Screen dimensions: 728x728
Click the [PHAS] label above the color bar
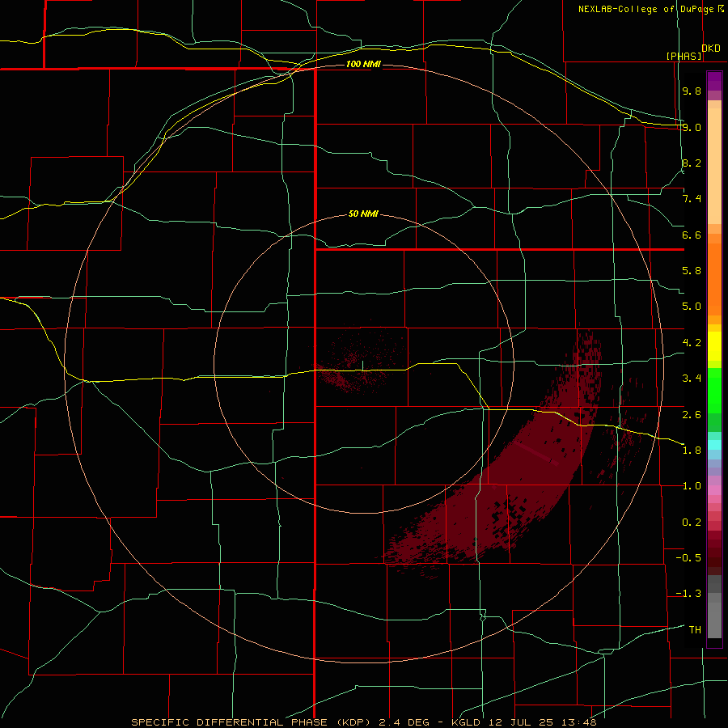pyautogui.click(x=684, y=56)
